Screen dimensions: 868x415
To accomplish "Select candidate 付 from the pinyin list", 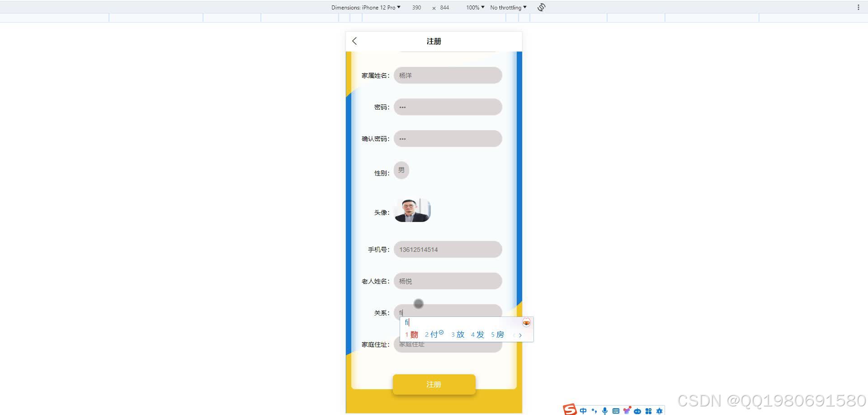I will pos(434,335).
